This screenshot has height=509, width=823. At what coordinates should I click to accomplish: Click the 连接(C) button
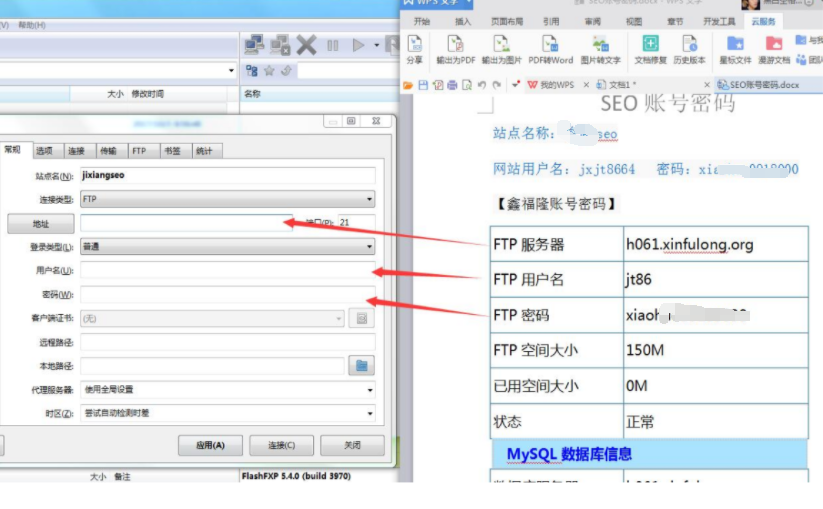point(281,445)
